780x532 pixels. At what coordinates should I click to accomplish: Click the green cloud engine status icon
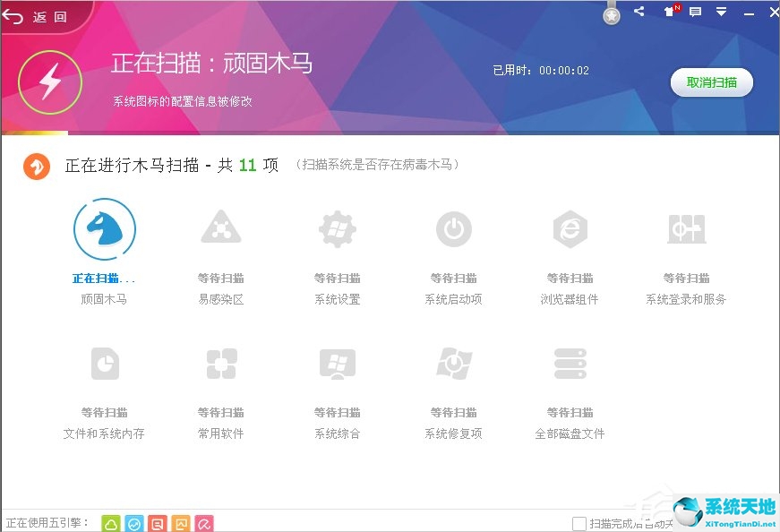coord(111,524)
